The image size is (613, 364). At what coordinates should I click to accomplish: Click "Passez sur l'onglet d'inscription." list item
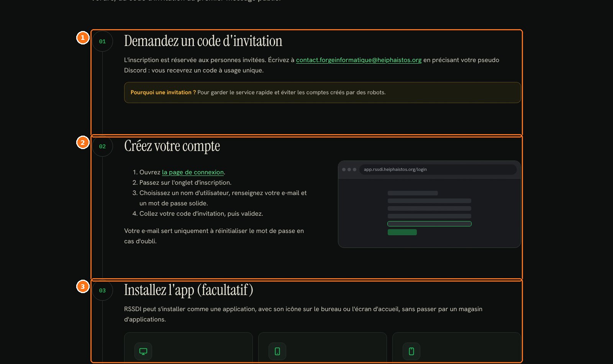tap(185, 182)
